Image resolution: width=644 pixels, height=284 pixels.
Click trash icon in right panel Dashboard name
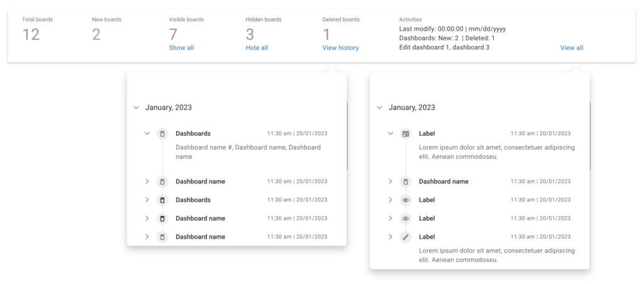[406, 181]
